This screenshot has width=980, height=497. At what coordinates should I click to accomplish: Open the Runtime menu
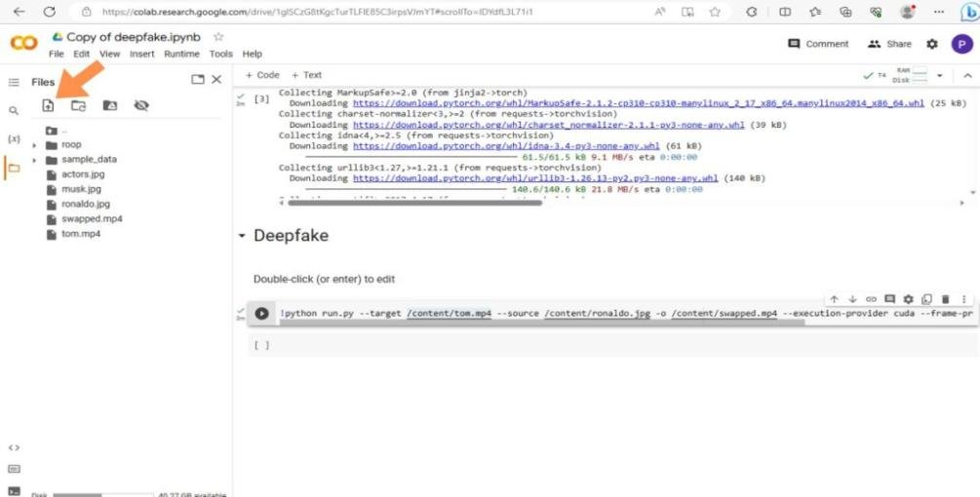tap(181, 54)
